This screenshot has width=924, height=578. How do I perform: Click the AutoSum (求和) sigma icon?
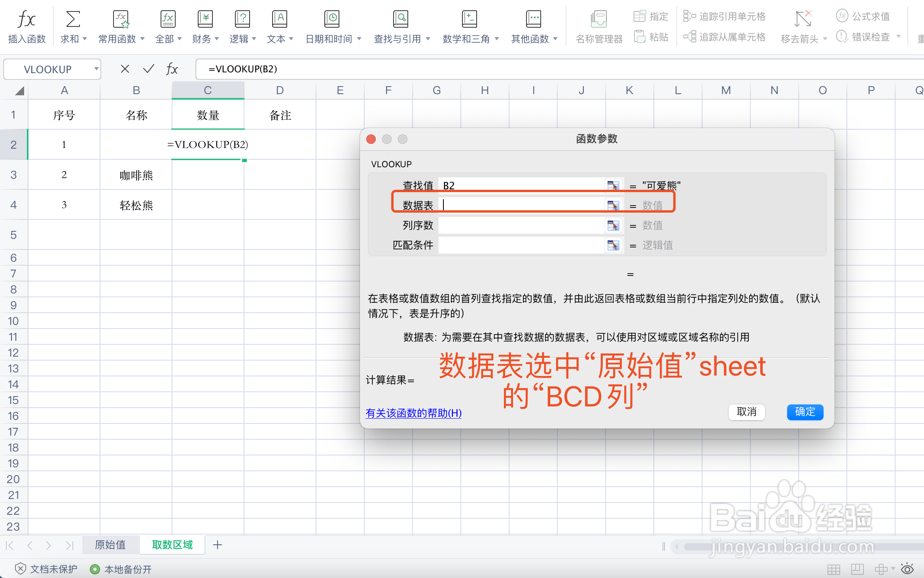pos(73,19)
